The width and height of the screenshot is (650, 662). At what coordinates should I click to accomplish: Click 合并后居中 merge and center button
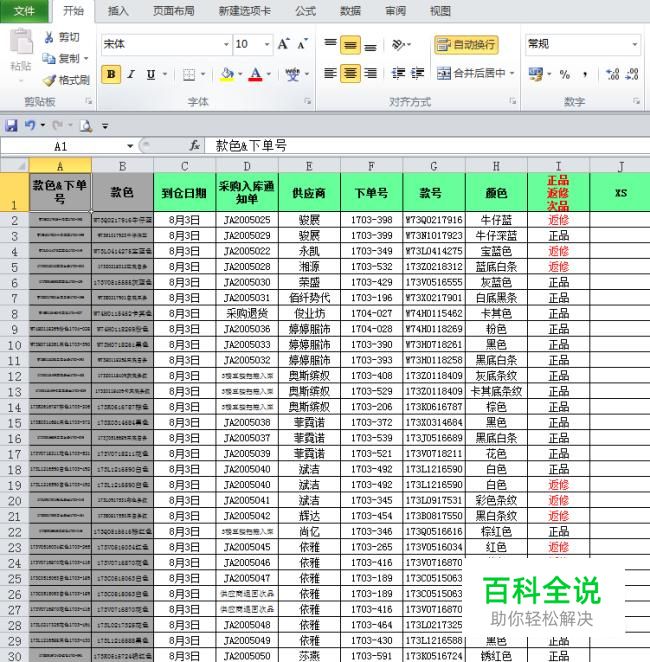[471, 73]
